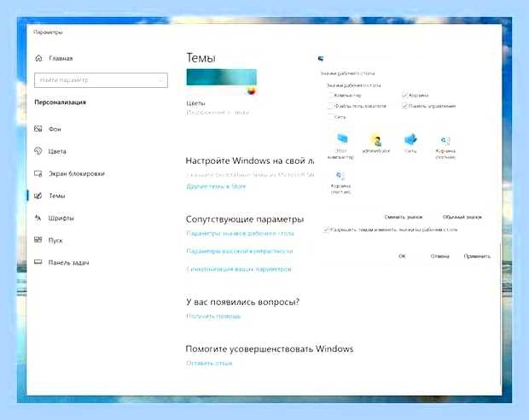
Task: Select the Корзина (полная) icon preview
Action: coord(445,147)
